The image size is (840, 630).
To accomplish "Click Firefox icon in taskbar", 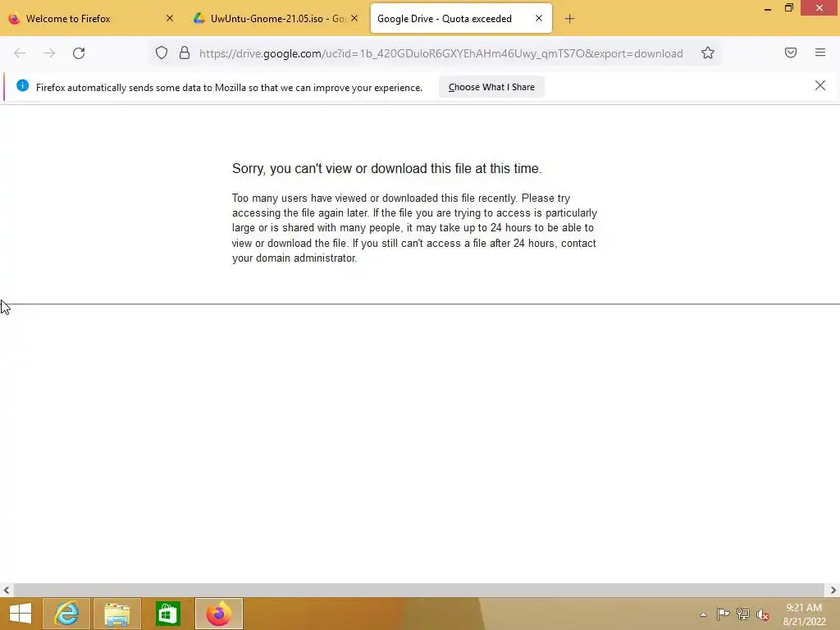I will [x=219, y=614].
